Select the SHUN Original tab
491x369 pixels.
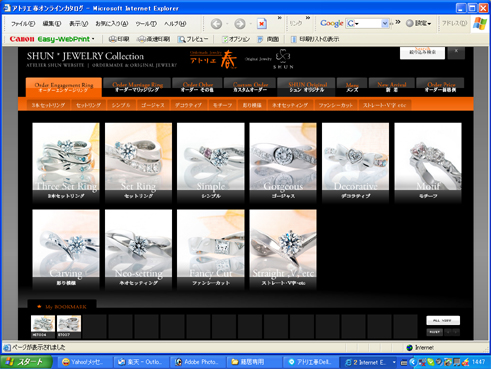pos(307,87)
